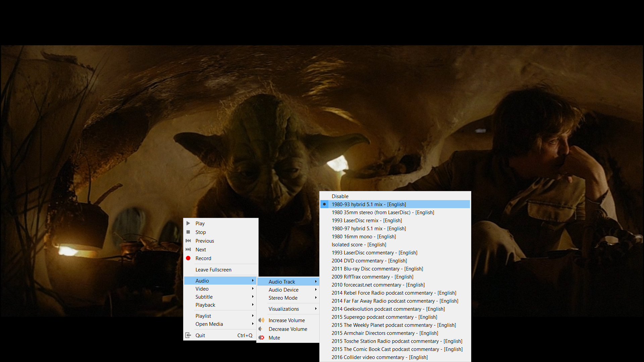Select 2009 RiffTrax commentary

point(395,277)
